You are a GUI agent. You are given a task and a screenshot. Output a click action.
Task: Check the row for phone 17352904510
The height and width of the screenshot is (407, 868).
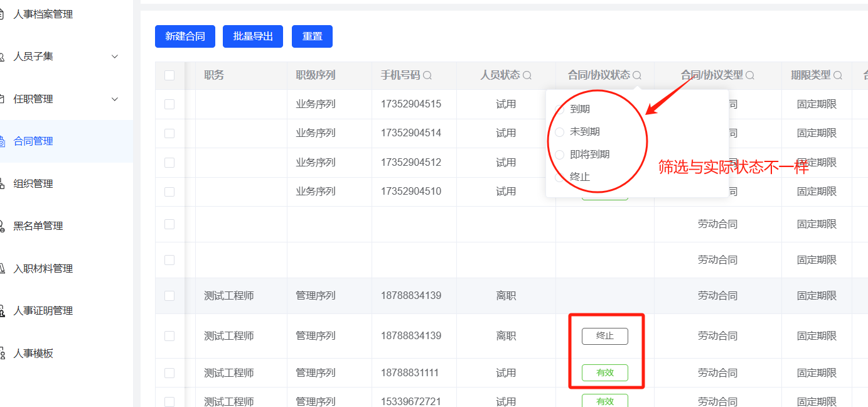coord(169,192)
